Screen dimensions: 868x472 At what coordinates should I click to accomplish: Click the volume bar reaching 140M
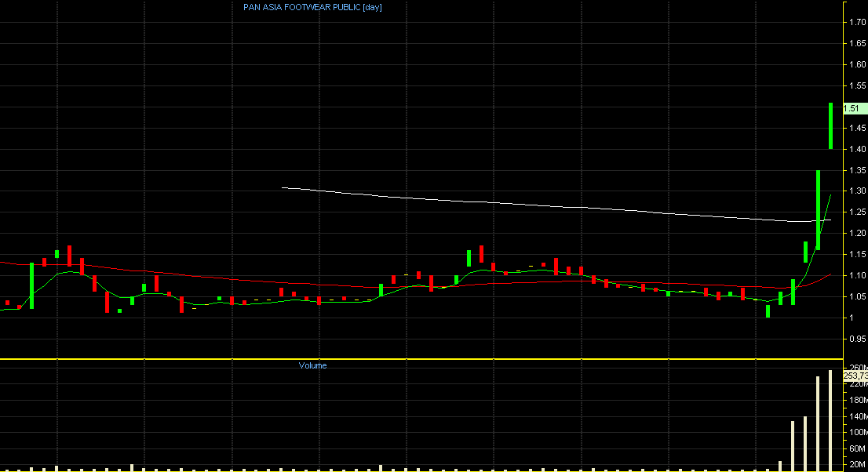coord(805,444)
